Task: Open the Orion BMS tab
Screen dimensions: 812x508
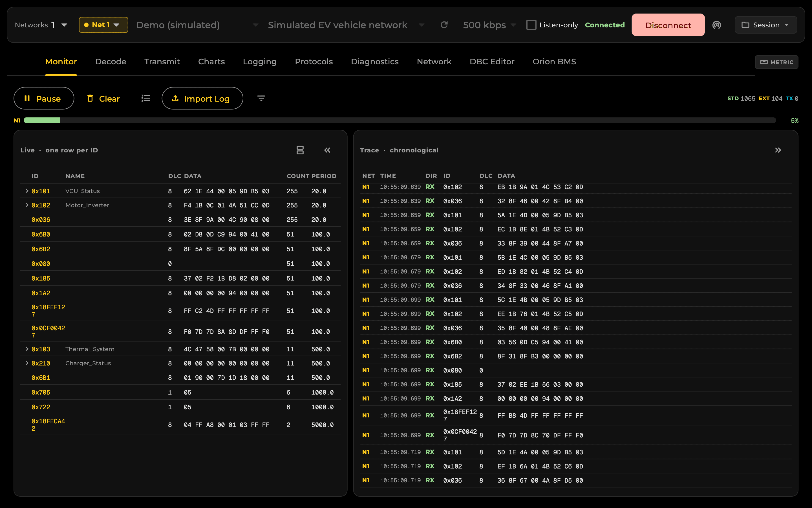Action: pyautogui.click(x=554, y=62)
